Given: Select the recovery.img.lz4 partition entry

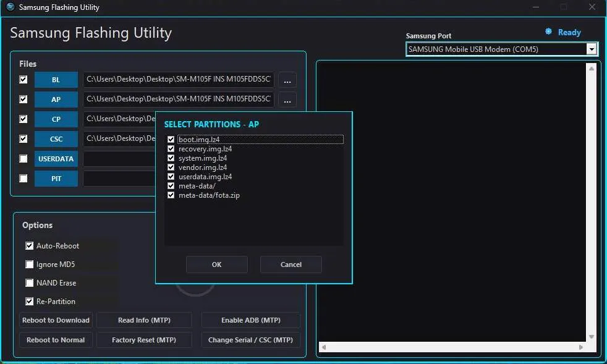Looking at the screenshot, I should 205,149.
